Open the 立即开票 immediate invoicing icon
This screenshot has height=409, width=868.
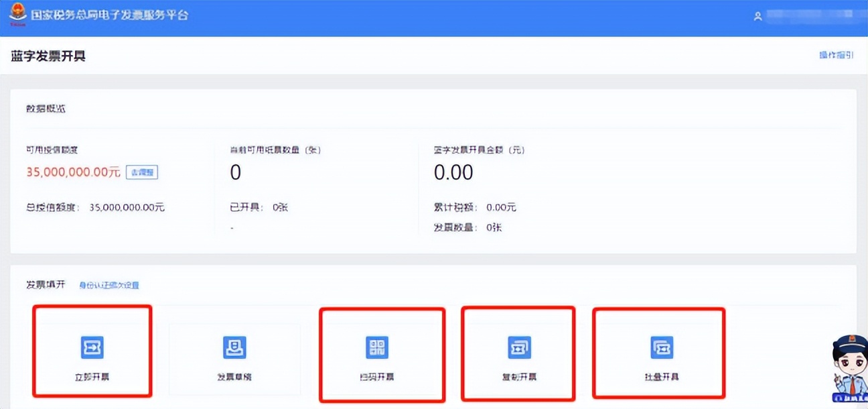(x=92, y=347)
